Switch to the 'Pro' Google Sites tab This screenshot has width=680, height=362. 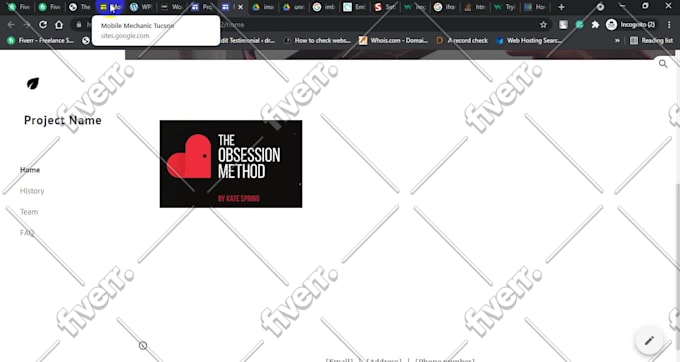point(202,7)
